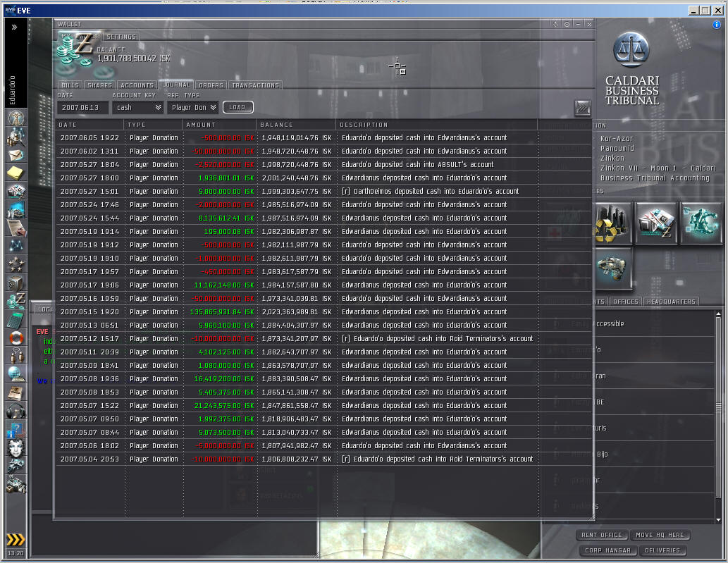Open the Ref Type Player Don dropdown
This screenshot has height=563, width=728.
(x=192, y=108)
